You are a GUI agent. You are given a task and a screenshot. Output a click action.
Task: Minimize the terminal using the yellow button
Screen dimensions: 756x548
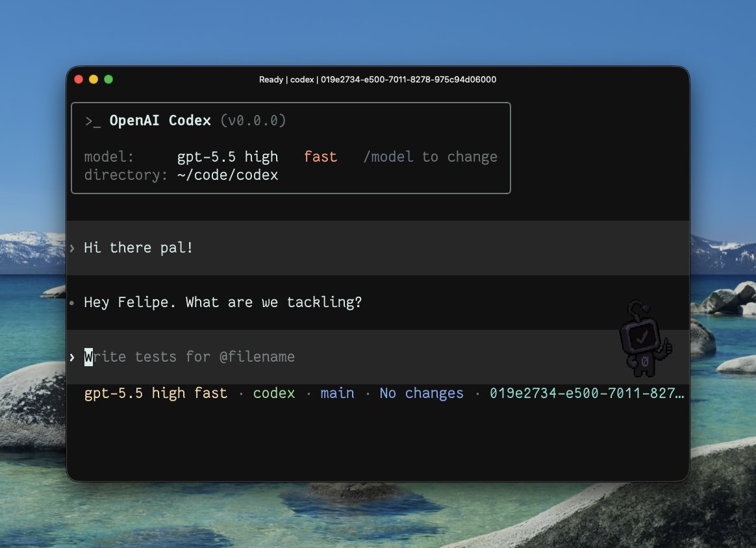[x=94, y=79]
